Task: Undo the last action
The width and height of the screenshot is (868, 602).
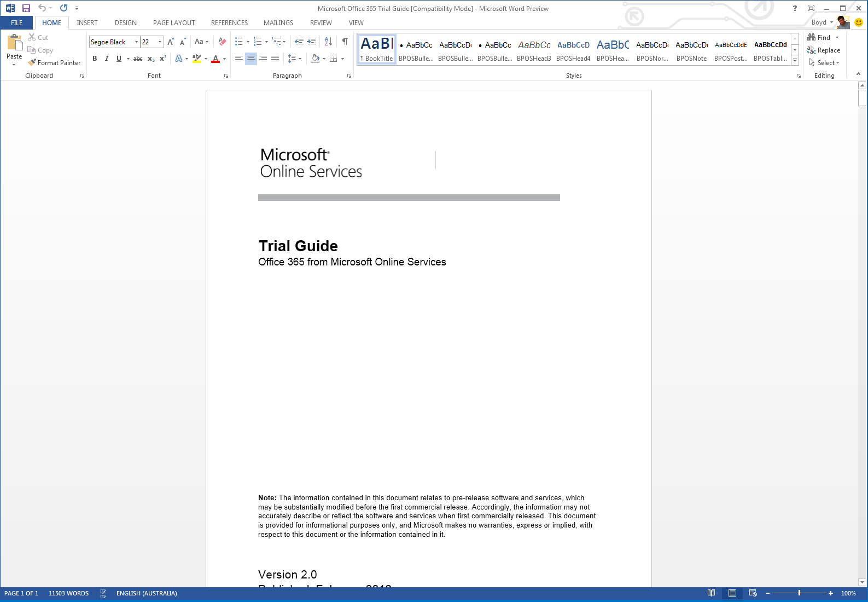Action: pos(42,8)
